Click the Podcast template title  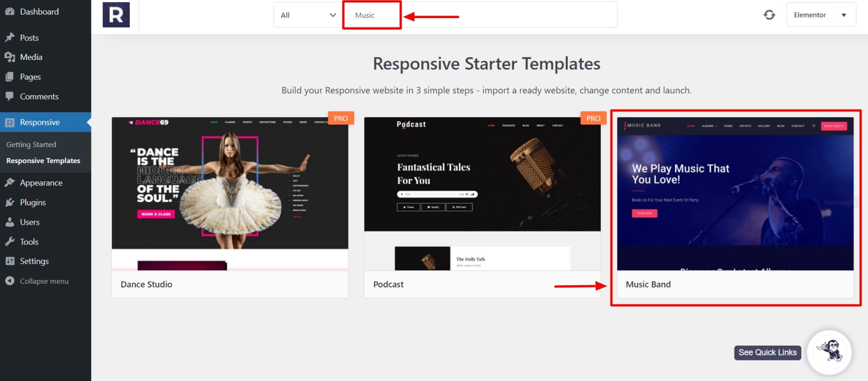point(388,284)
